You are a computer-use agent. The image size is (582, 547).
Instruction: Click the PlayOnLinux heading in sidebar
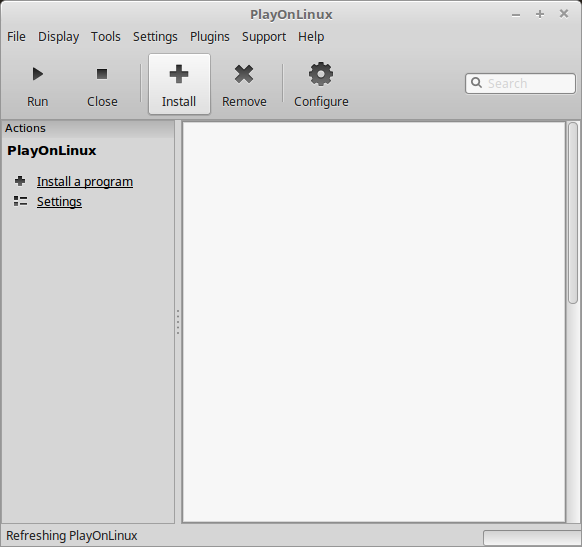pyautogui.click(x=52, y=151)
